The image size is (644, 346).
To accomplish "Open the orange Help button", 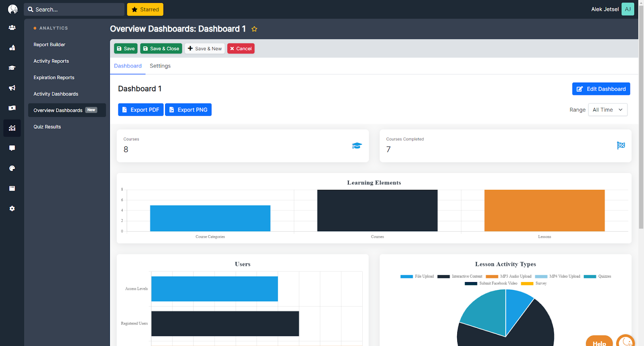I will tap(599, 341).
